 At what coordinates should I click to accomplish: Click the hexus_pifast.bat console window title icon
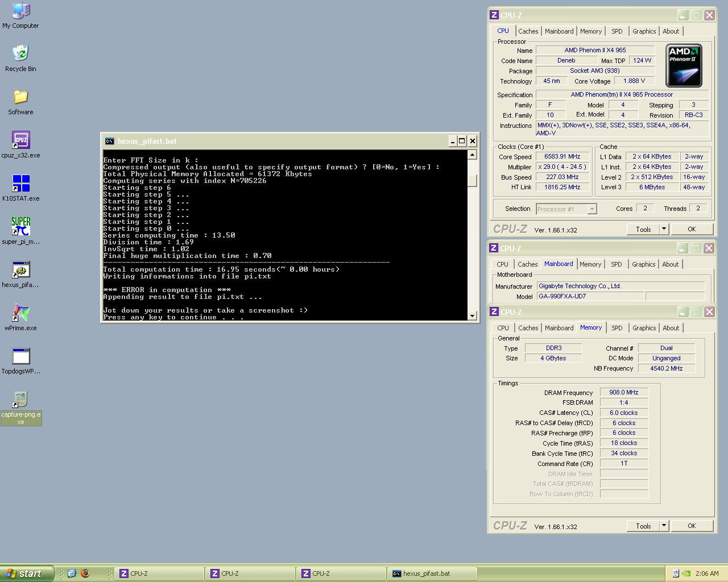pyautogui.click(x=109, y=141)
